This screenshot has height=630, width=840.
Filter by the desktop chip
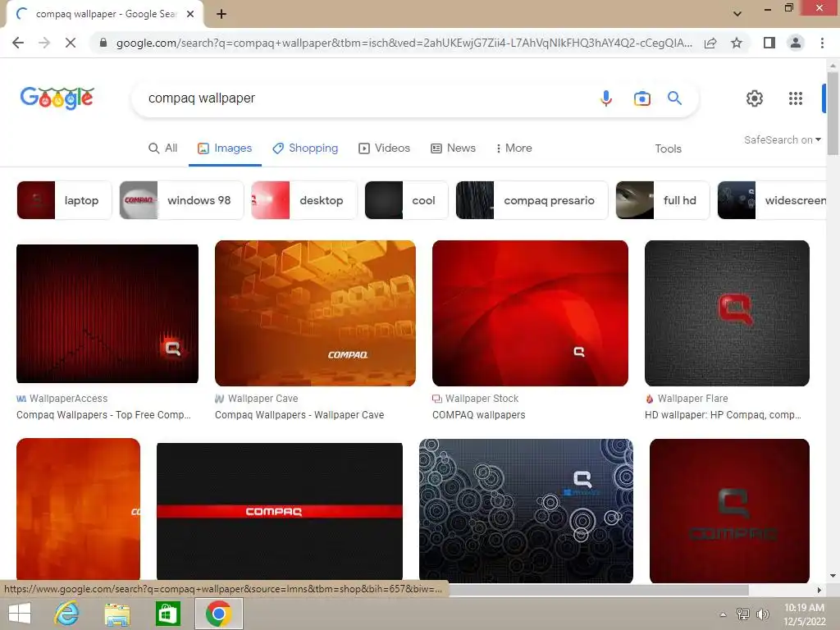pyautogui.click(x=304, y=200)
